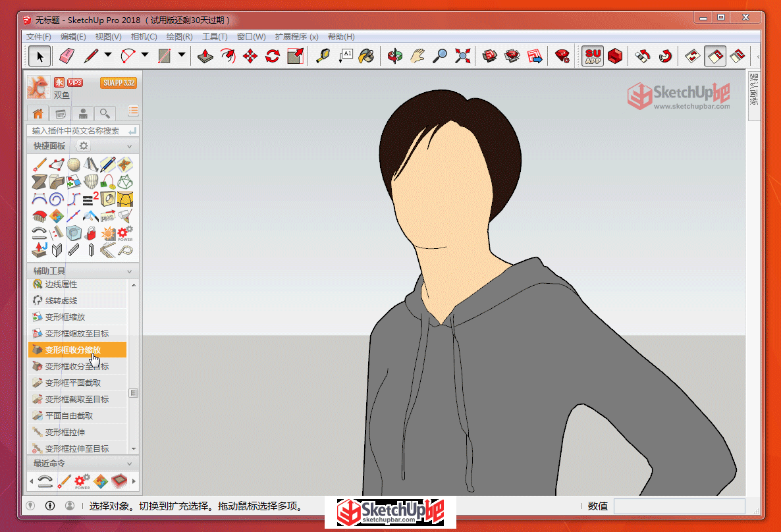
Task: Click the red cube icon beside SU APP
Action: tap(615, 56)
